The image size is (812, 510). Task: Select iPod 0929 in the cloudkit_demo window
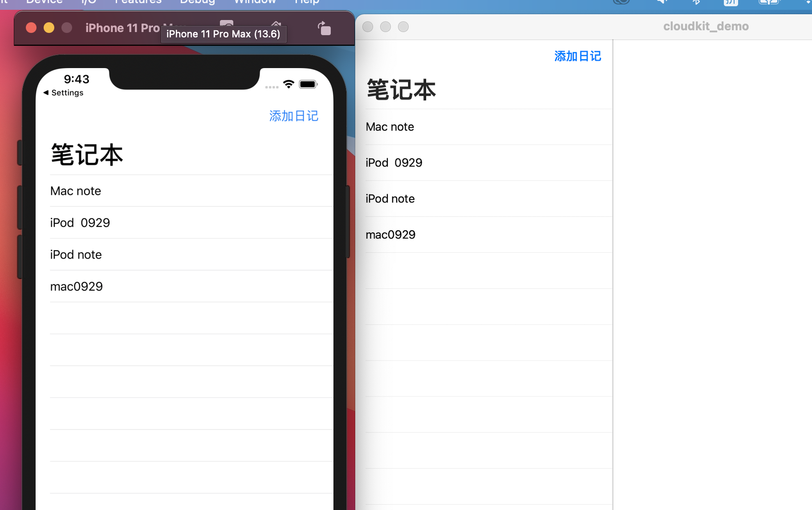coord(489,162)
